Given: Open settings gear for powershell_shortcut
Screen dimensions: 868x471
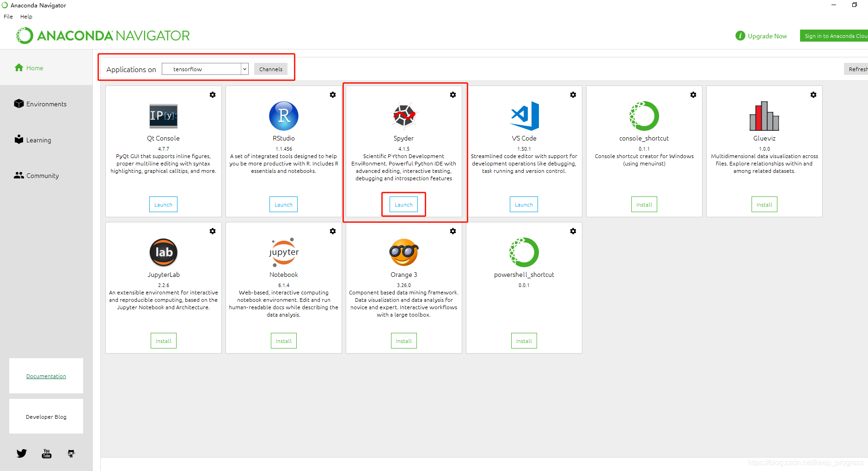Looking at the screenshot, I should coord(573,231).
